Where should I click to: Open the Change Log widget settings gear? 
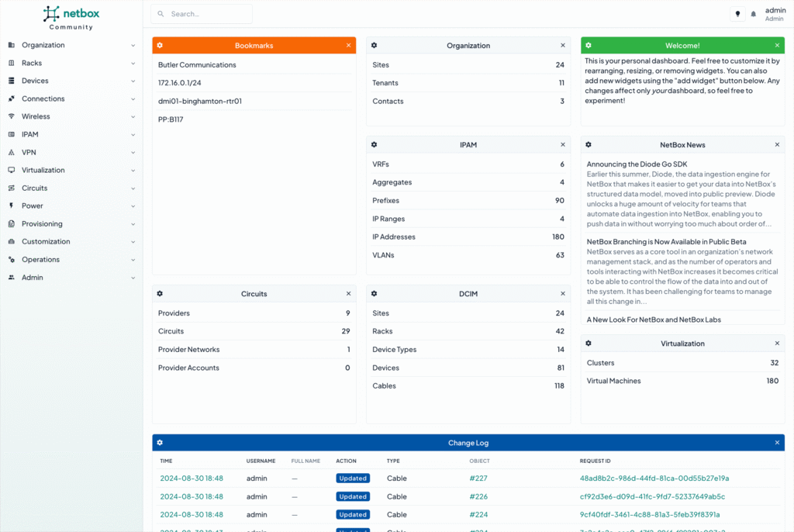(161, 443)
